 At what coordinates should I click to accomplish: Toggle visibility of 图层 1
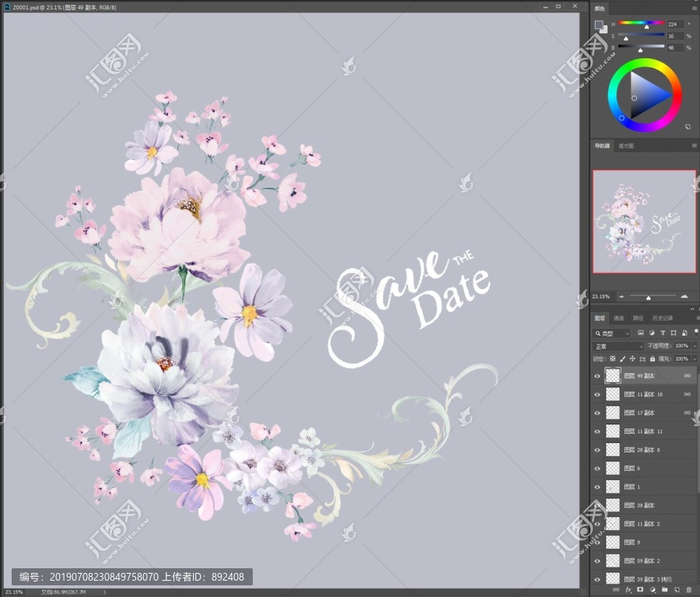tap(597, 487)
